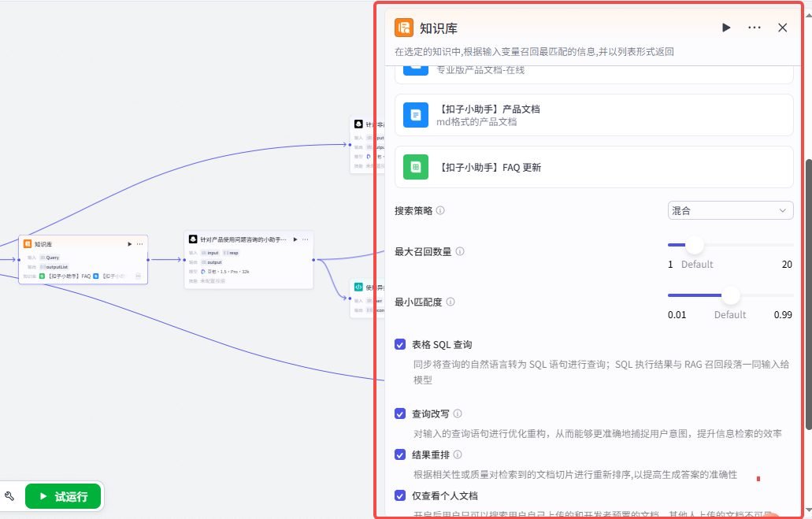Click the 最小匹配度 slider handle
Screen dimensions: 812x519
pyautogui.click(x=731, y=295)
